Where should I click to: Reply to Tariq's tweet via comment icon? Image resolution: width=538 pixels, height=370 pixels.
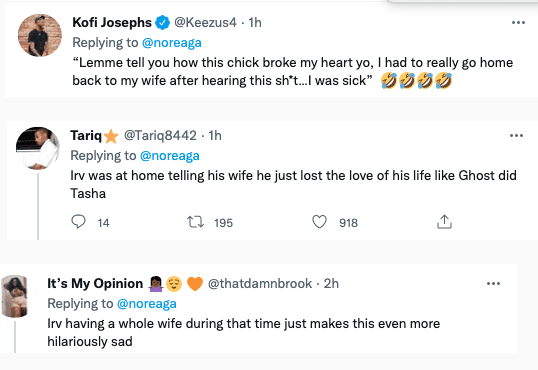pos(78,222)
